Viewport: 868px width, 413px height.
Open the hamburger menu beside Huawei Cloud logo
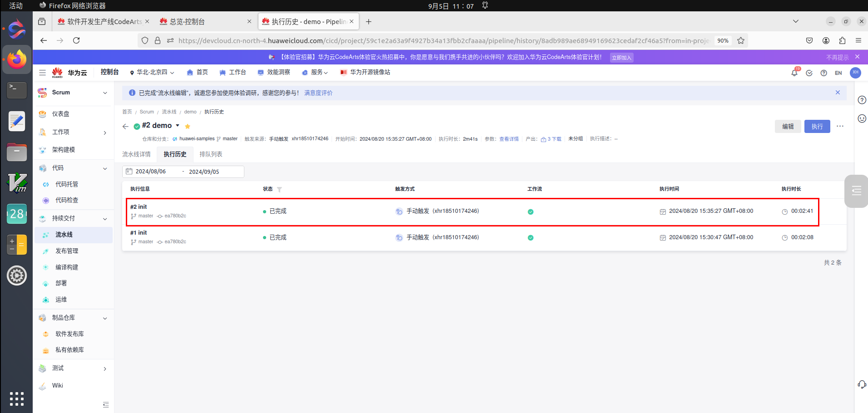point(42,73)
